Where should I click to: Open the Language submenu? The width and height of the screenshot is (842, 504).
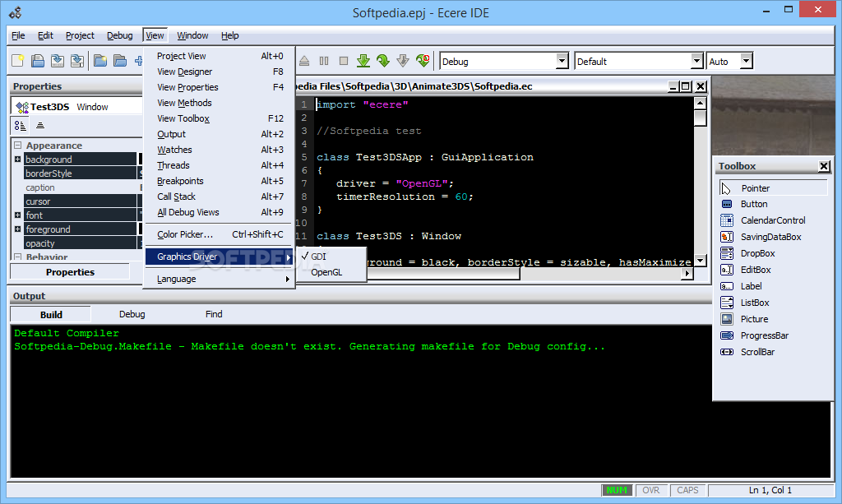point(220,279)
